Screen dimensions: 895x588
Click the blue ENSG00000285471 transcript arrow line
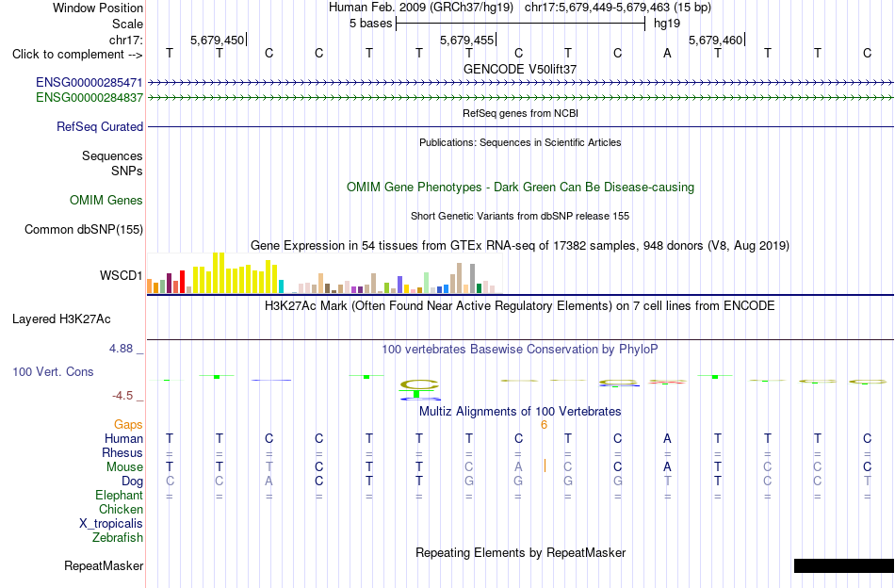[520, 83]
